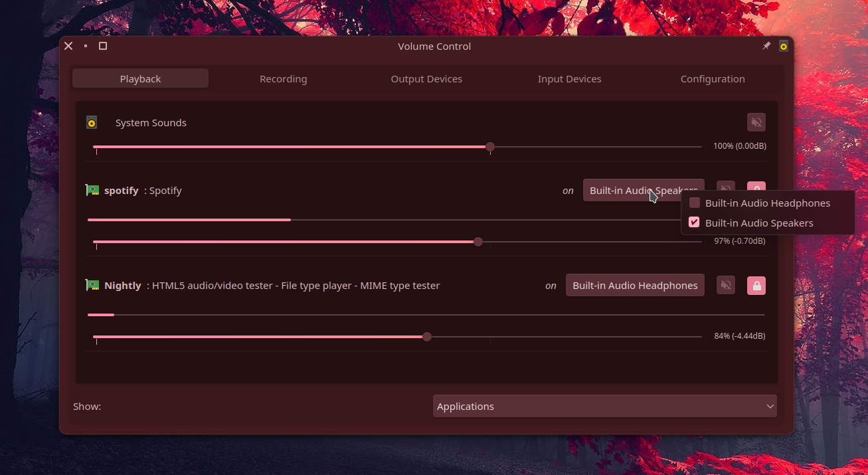The image size is (868, 475).
Task: Click the pin icon in title bar
Action: click(766, 46)
